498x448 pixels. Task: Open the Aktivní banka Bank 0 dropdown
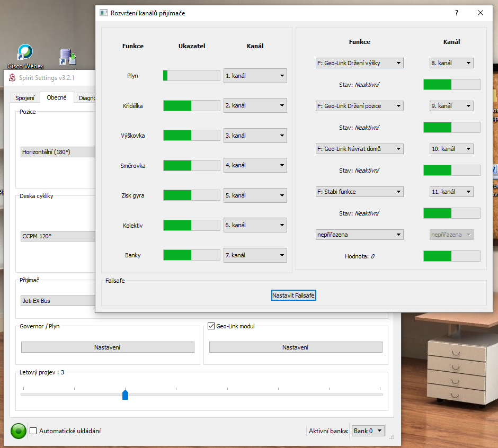click(368, 431)
